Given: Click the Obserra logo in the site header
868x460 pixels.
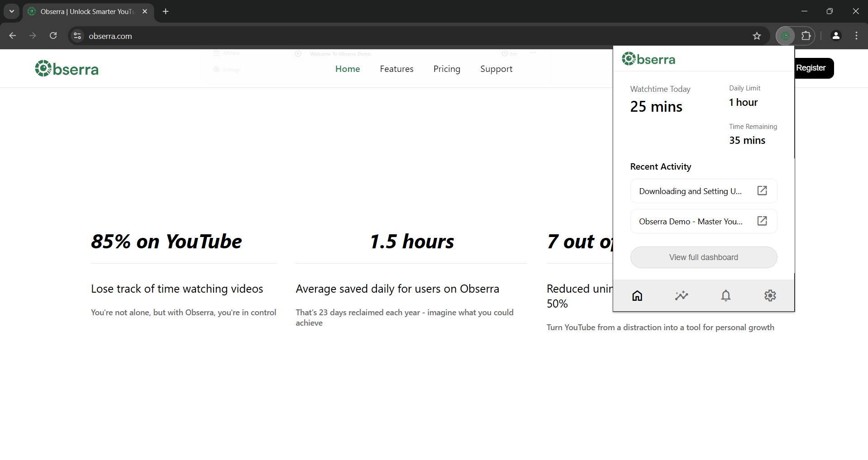Looking at the screenshot, I should pyautogui.click(x=67, y=68).
